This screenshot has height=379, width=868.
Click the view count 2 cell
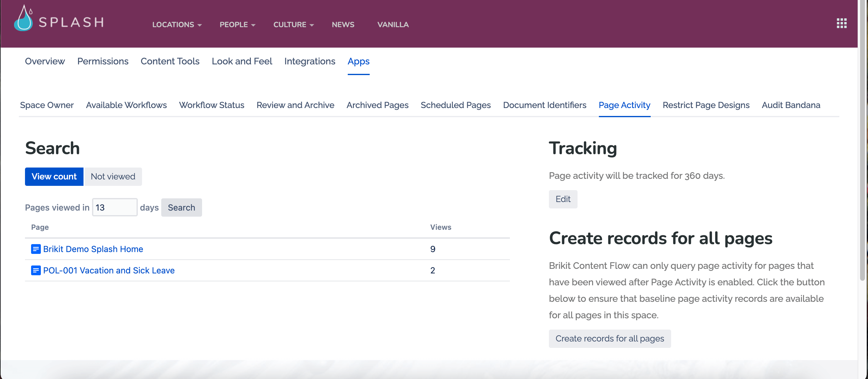coord(433,270)
